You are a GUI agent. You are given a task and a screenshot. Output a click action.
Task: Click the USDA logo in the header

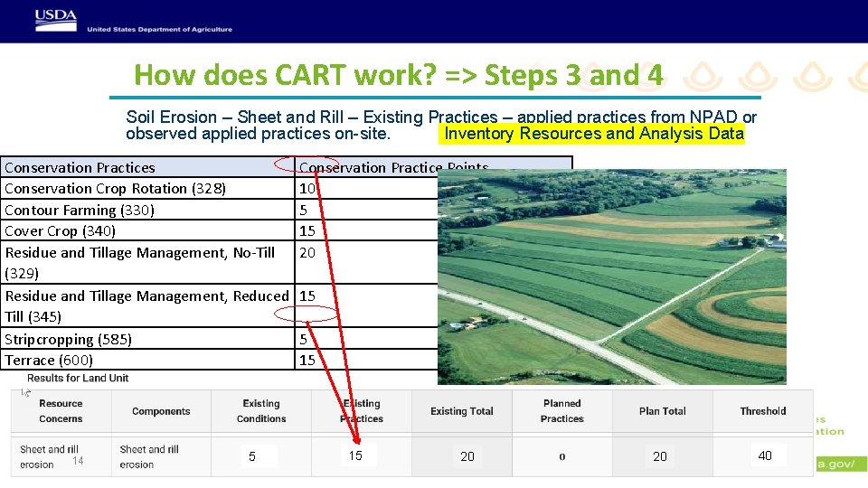(56, 21)
